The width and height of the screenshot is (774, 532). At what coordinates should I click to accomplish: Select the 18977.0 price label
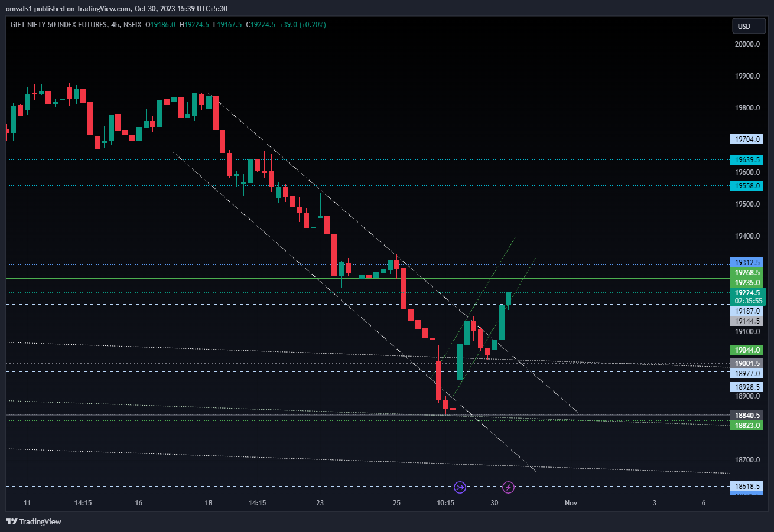click(x=747, y=373)
